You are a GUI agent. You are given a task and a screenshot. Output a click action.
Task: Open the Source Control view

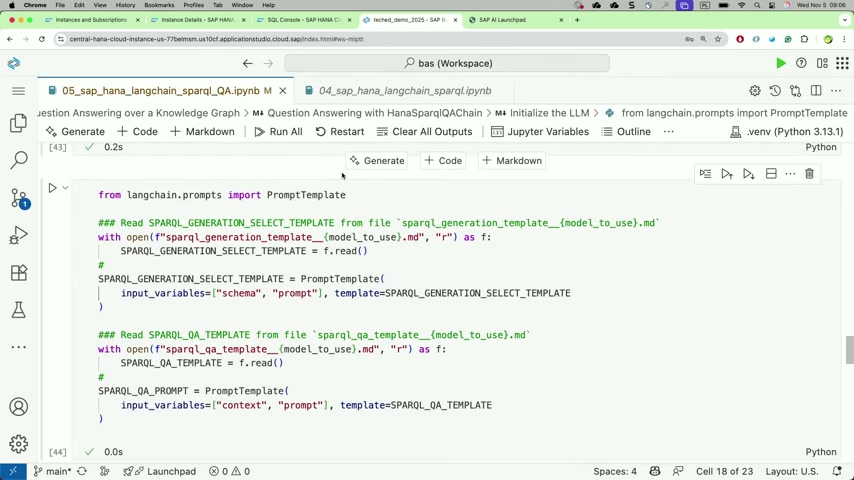(x=19, y=198)
